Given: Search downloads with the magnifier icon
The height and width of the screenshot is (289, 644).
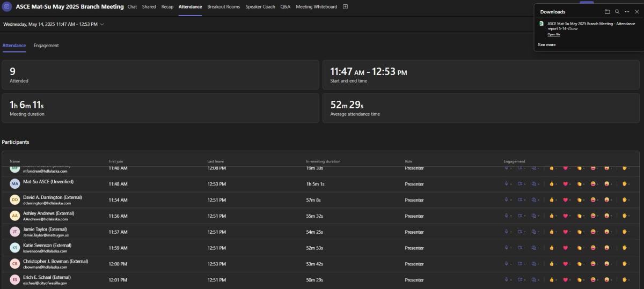Looking at the screenshot, I should [x=617, y=12].
